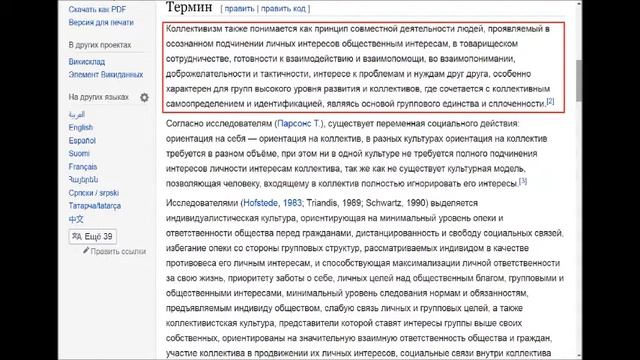This screenshot has height=360, width=640.
Task: Switch to Español language version
Action: [82, 140]
